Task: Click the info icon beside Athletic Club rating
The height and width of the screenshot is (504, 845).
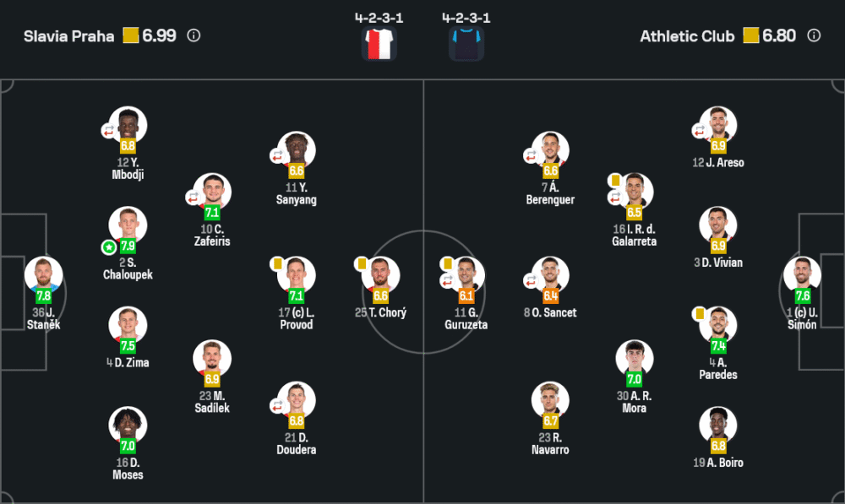Action: pos(814,35)
